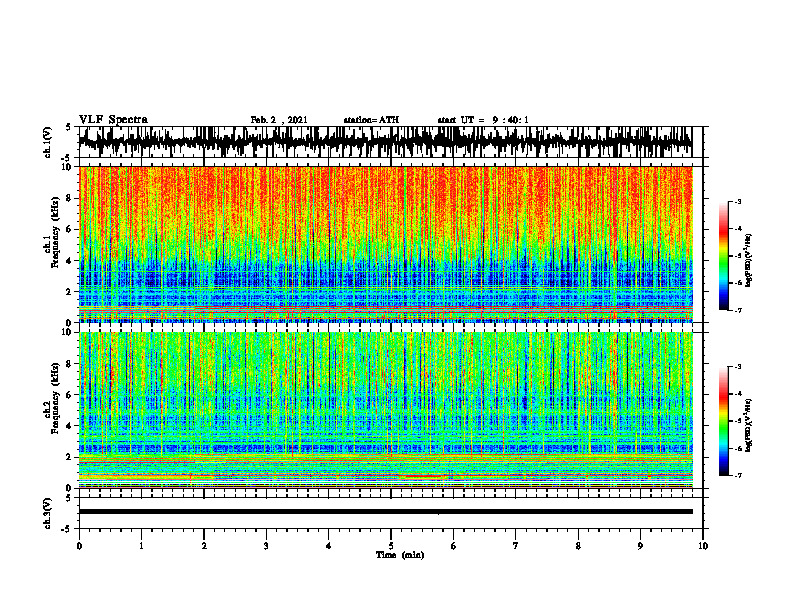Click inside the ch.2 spectrogram plot
Image resolution: width=792 pixels, height=612 pixels.
click(x=385, y=410)
